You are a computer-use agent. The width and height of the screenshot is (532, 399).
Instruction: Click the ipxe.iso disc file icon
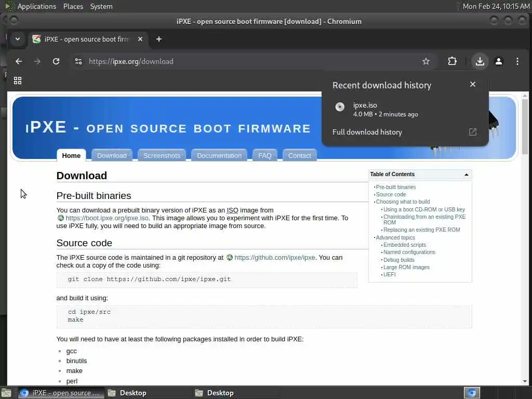340,107
